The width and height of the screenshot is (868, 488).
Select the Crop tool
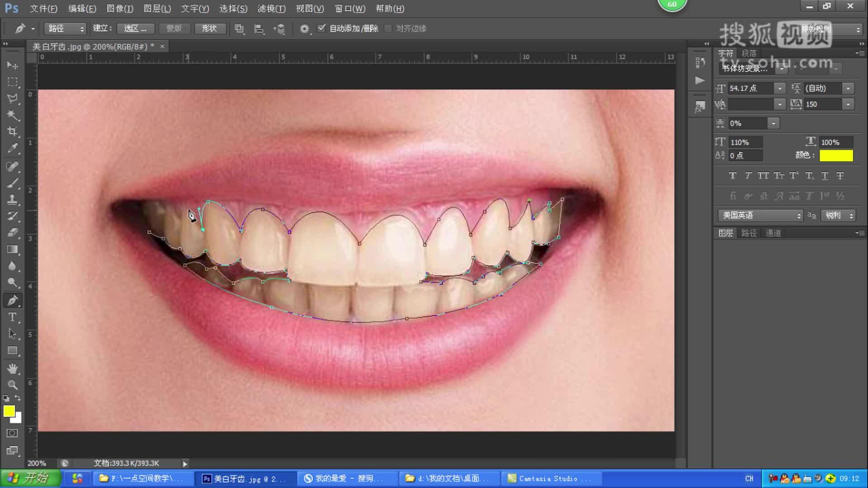coord(13,131)
